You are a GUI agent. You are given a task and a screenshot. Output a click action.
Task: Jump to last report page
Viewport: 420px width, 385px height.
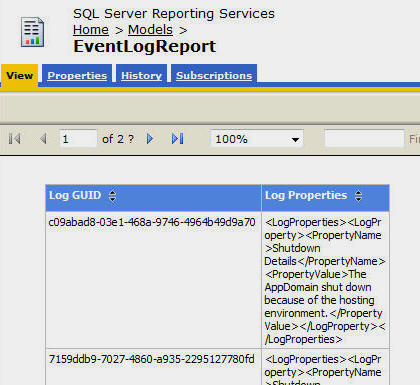pyautogui.click(x=177, y=138)
